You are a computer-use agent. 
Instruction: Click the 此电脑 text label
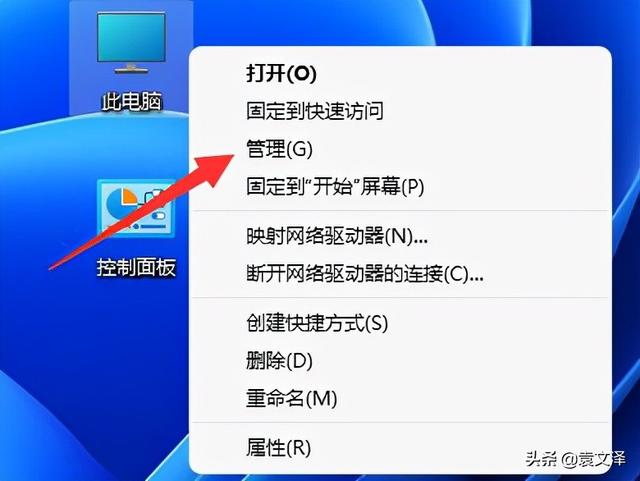pyautogui.click(x=131, y=101)
